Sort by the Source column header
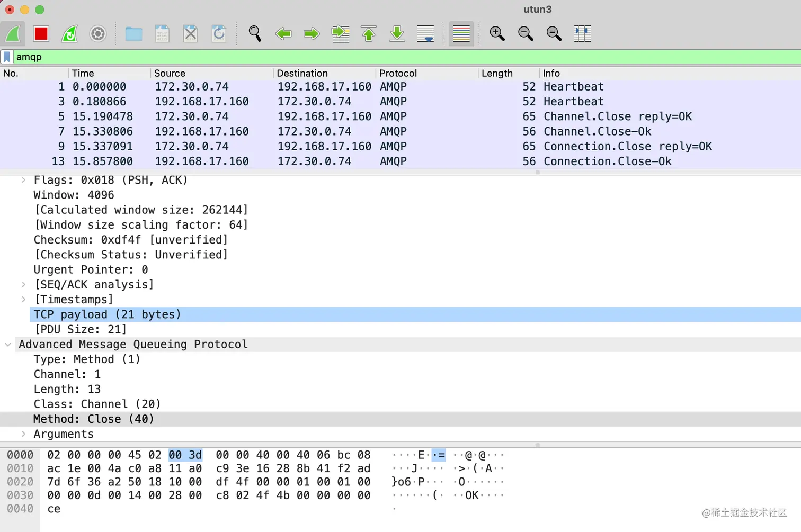The image size is (801, 532). 212,73
